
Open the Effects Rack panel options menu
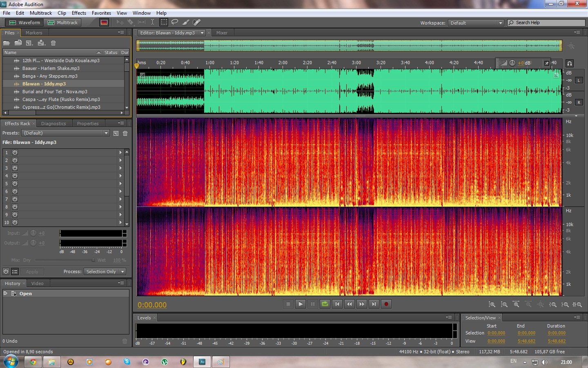(x=121, y=123)
